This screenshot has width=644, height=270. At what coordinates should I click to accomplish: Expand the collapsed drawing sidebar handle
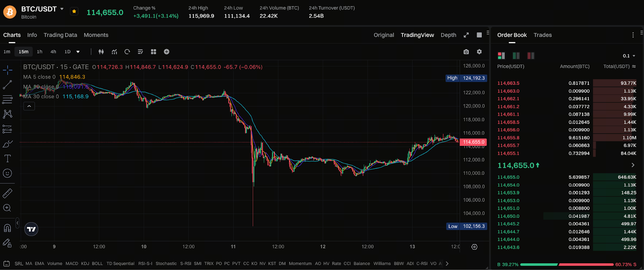[17, 223]
